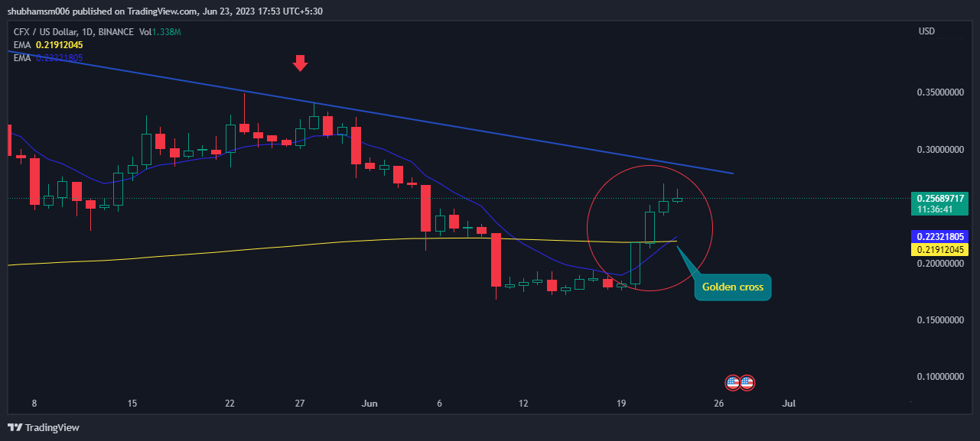This screenshot has width=980, height=441.
Task: Click the 15 date label on time axis
Action: pyautogui.click(x=132, y=403)
